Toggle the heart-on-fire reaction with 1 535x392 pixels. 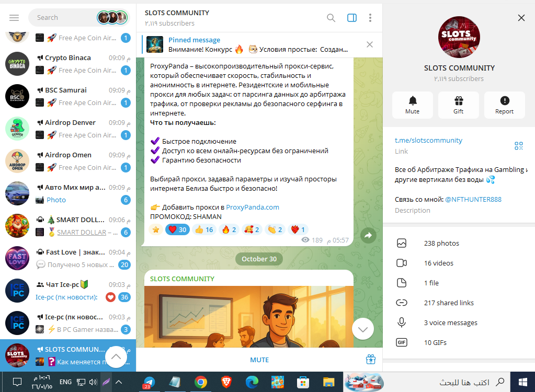point(298,230)
